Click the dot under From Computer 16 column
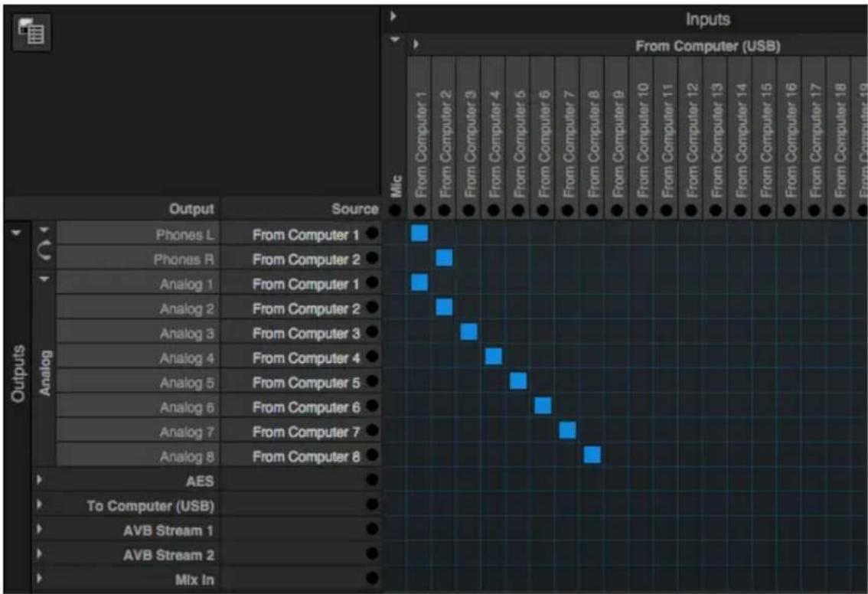The image size is (868, 594). [x=789, y=210]
